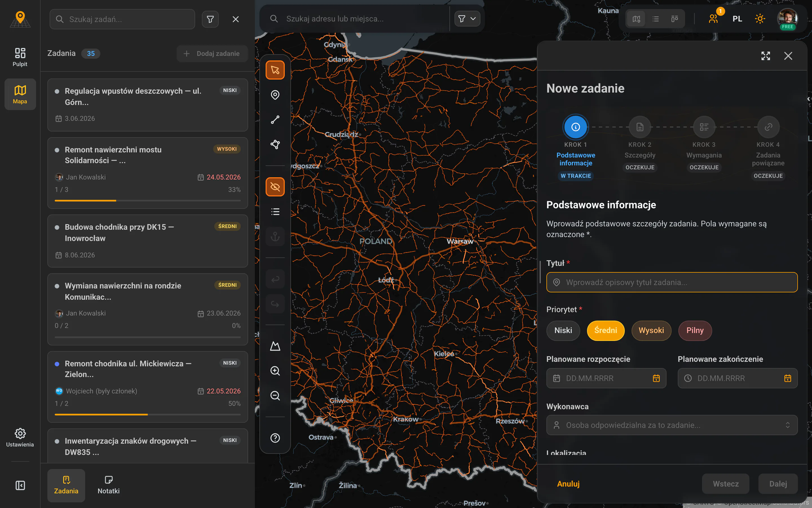Click the Dodaj zadanie button
This screenshot has height=508, width=812.
click(212, 53)
